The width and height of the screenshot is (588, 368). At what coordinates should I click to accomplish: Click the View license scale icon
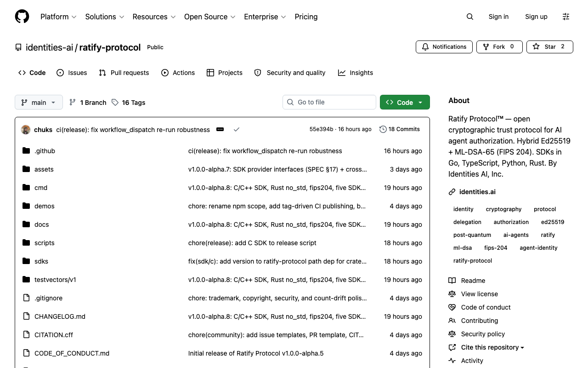(452, 294)
